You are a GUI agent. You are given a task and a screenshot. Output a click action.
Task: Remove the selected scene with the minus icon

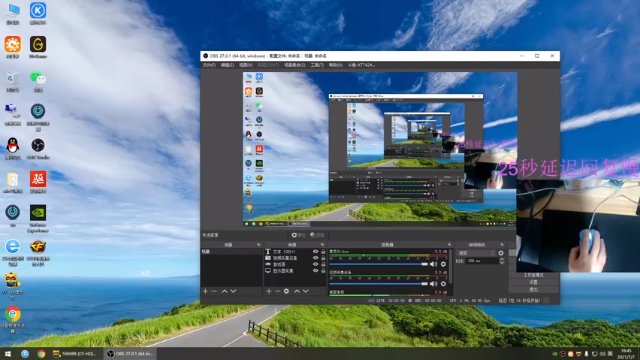214,291
